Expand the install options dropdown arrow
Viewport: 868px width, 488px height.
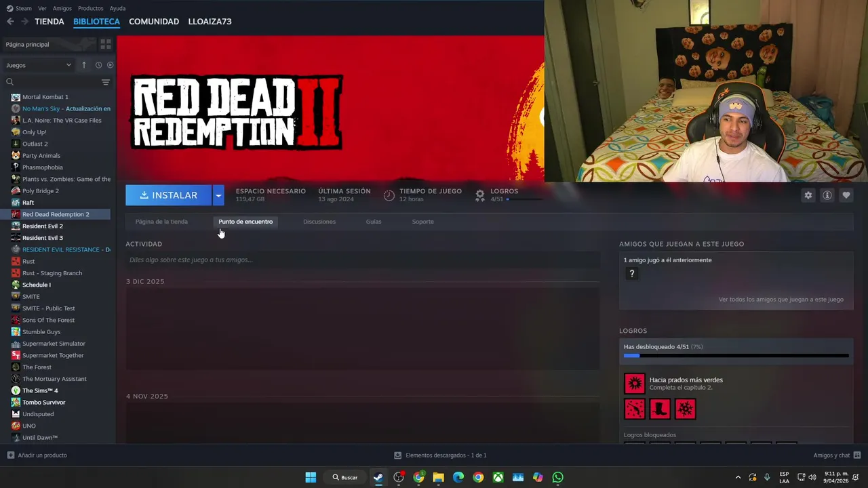[x=218, y=195]
